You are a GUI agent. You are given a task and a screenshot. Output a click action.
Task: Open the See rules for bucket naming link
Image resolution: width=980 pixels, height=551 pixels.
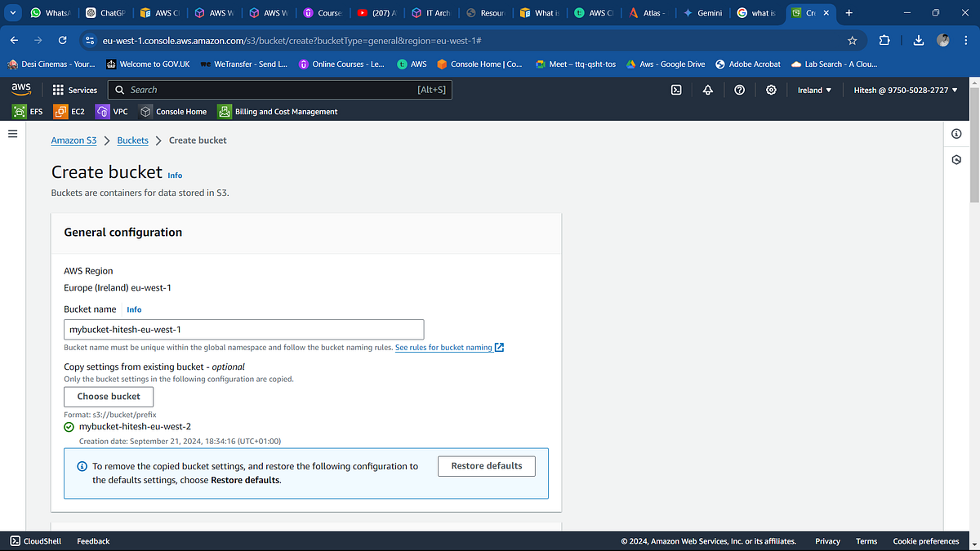click(x=444, y=347)
